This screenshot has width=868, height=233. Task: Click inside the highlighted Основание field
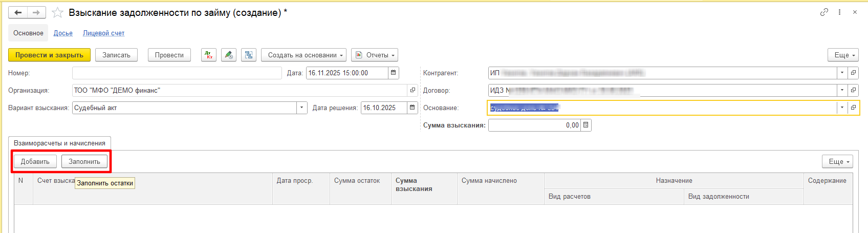point(663,108)
